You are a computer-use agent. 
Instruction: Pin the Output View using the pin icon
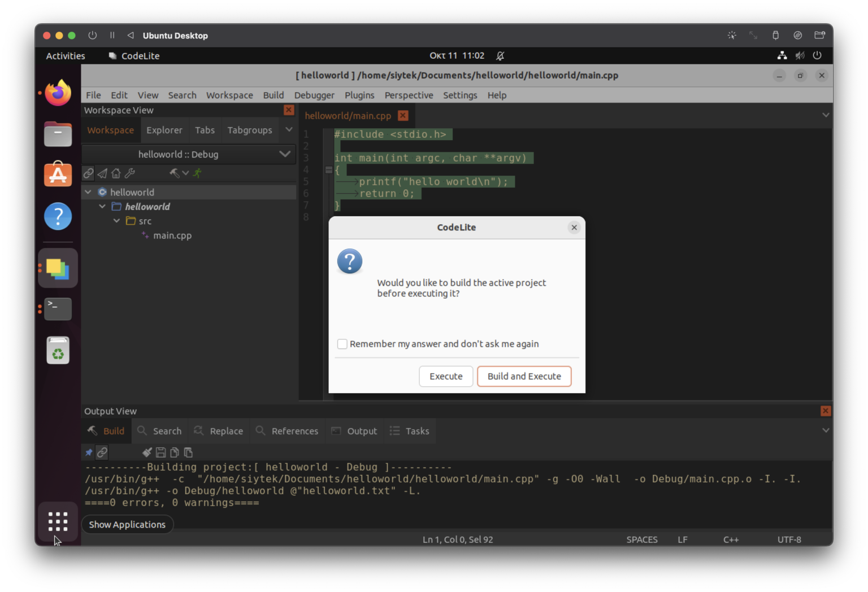click(89, 452)
